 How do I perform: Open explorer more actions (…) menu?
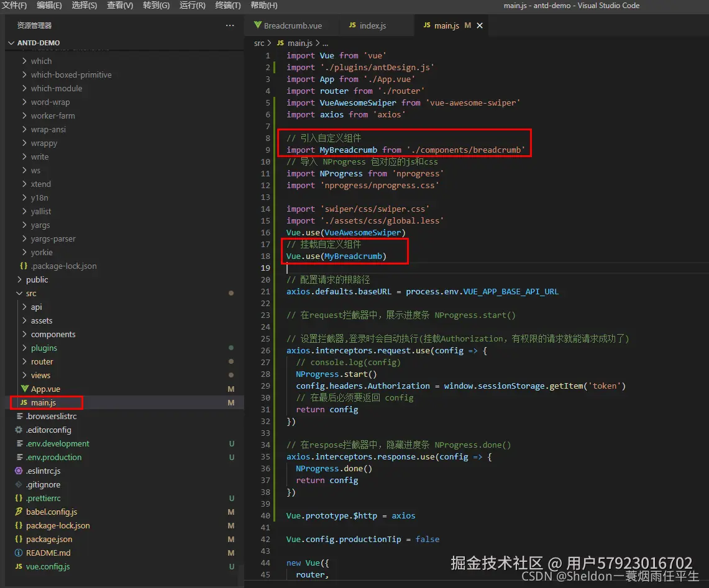[x=230, y=25]
